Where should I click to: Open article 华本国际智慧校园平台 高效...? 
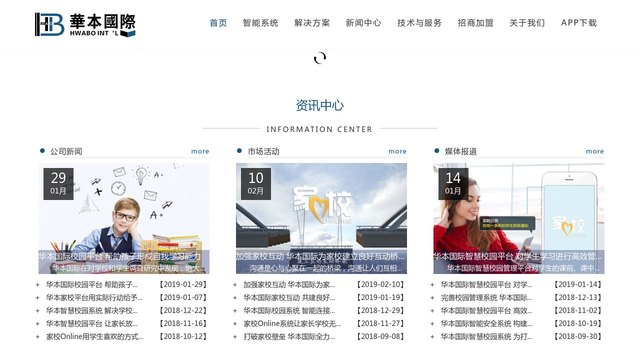click(487, 311)
